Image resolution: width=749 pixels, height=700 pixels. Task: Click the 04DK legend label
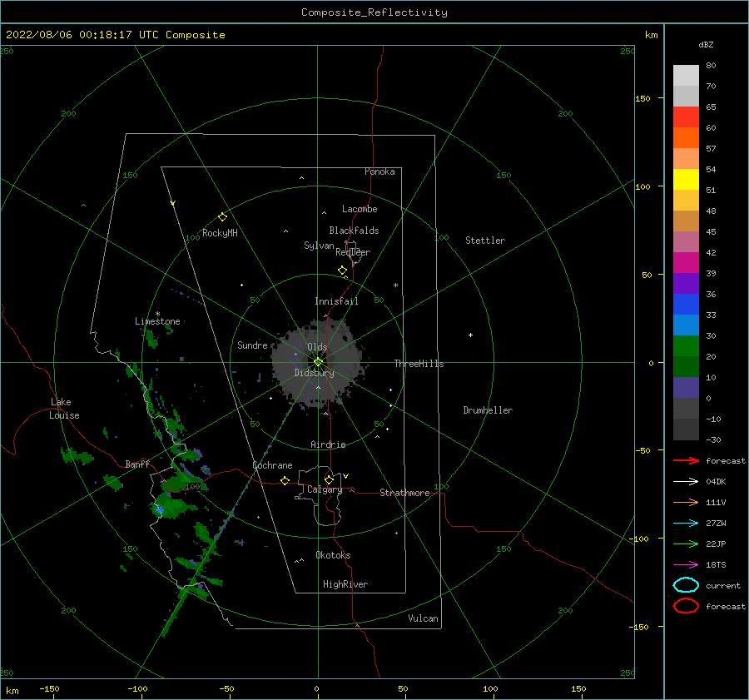tap(716, 482)
